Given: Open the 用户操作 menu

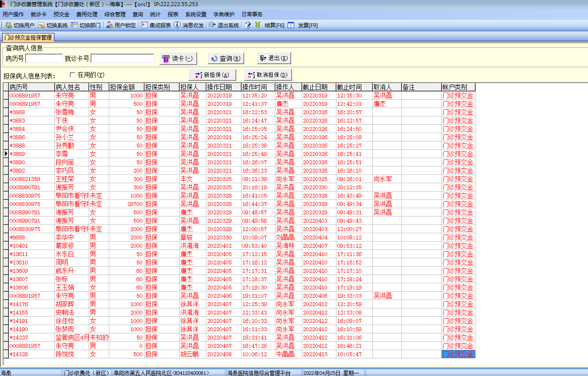Looking at the screenshot, I should tap(13, 14).
